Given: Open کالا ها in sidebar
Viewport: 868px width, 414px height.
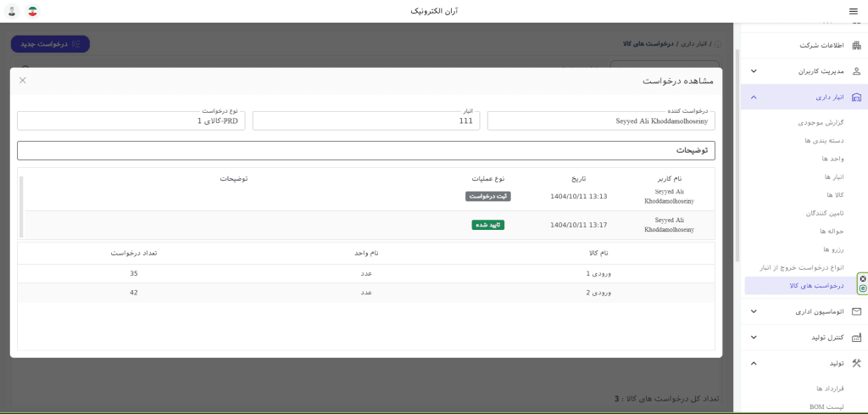Looking at the screenshot, I should tap(834, 194).
